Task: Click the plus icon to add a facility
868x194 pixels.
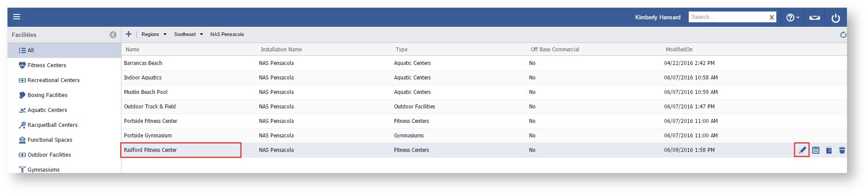Action: point(128,34)
